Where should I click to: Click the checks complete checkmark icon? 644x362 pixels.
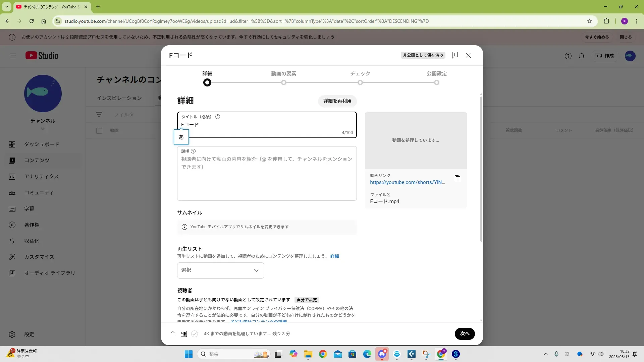coord(195,334)
